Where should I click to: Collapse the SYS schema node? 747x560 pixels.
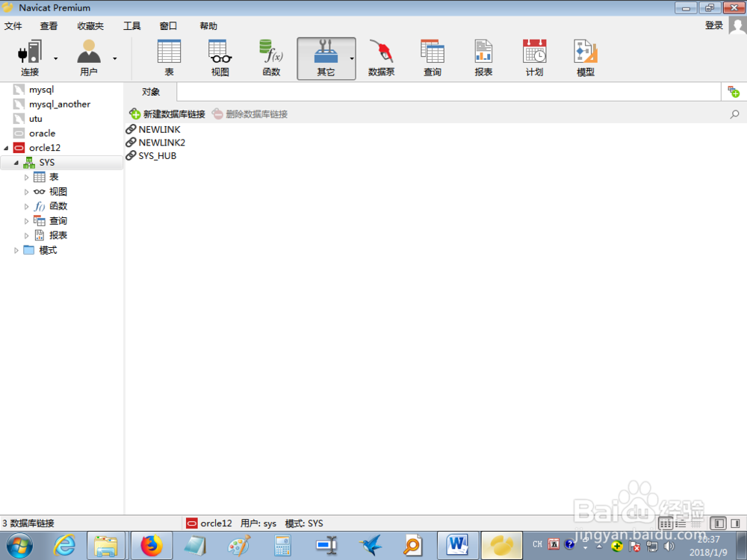pyautogui.click(x=16, y=163)
